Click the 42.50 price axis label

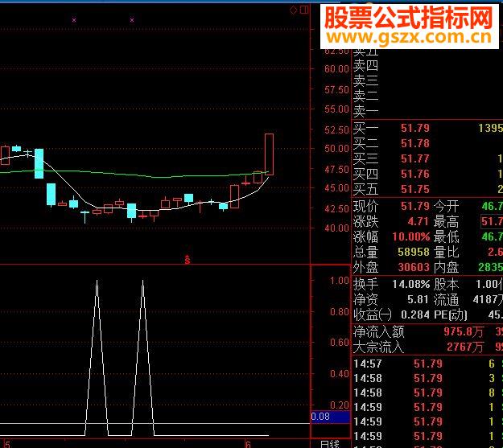(x=336, y=208)
